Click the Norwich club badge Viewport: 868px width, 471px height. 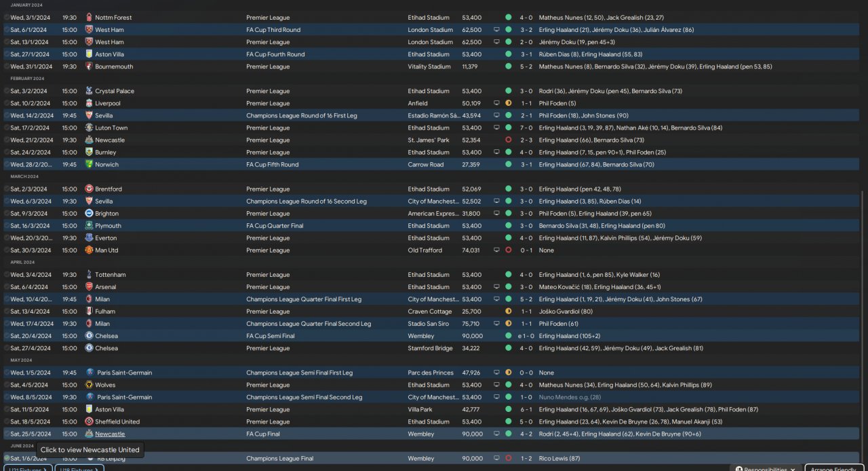89,164
